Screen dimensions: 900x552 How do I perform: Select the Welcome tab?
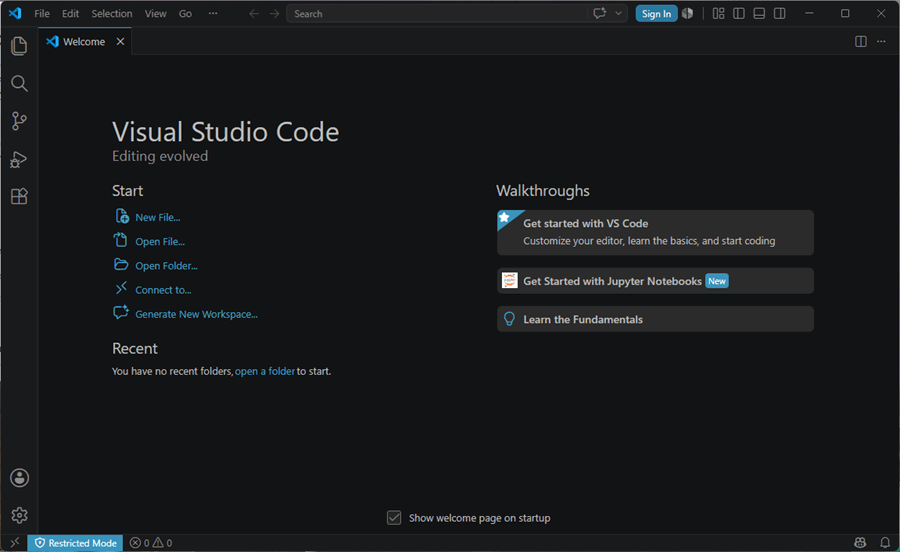click(x=84, y=41)
